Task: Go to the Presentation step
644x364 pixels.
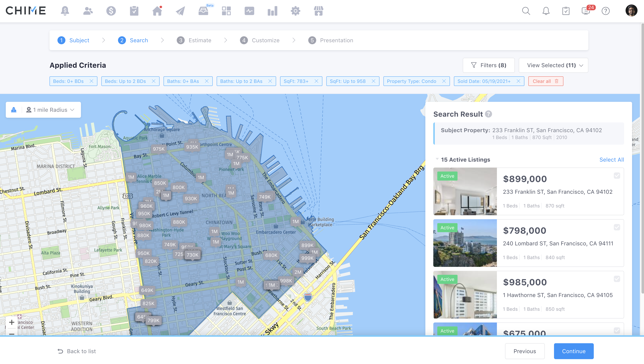Action: tap(330, 40)
